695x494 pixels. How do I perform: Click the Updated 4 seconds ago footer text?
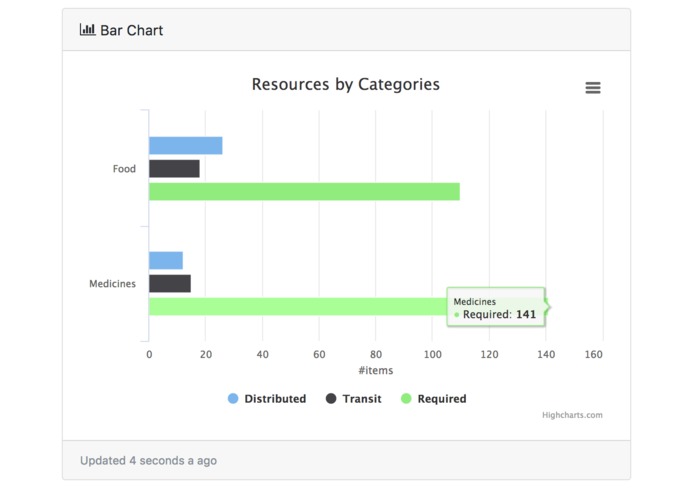click(x=148, y=461)
